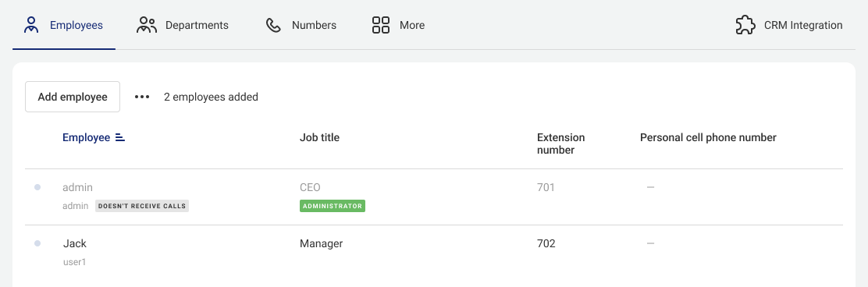This screenshot has width=868, height=287.
Task: Open the three-dots options menu
Action: click(x=142, y=97)
